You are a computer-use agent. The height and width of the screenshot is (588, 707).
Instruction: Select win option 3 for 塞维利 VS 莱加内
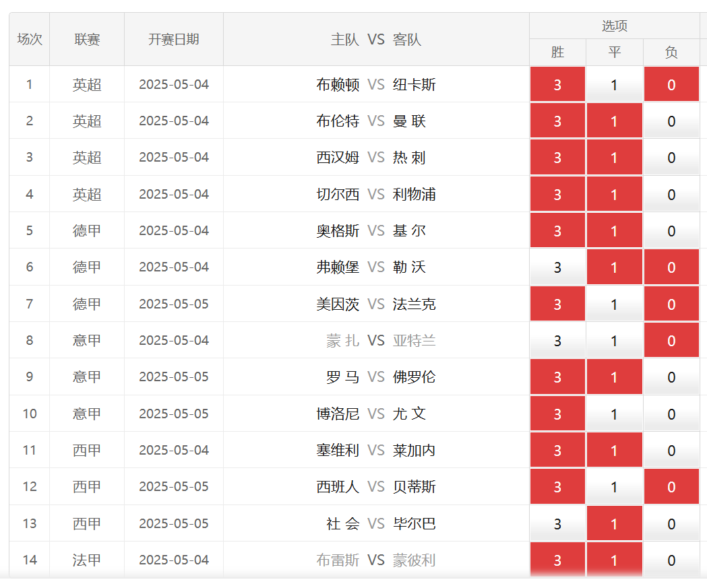[557, 450]
